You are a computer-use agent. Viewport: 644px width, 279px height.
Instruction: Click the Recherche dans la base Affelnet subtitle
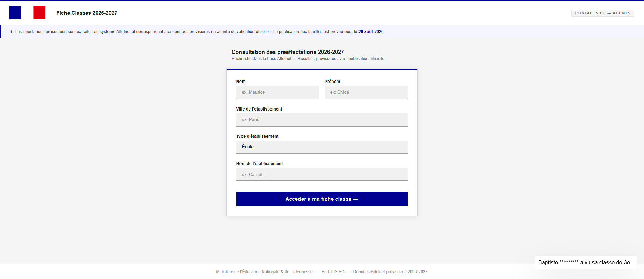[x=308, y=59]
